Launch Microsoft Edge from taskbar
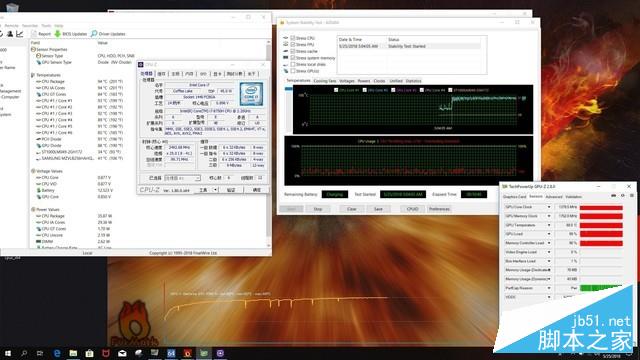 point(57,353)
